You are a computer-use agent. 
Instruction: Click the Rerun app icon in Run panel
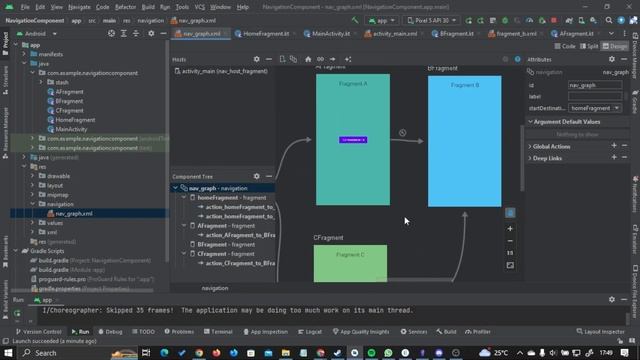pos(18,313)
